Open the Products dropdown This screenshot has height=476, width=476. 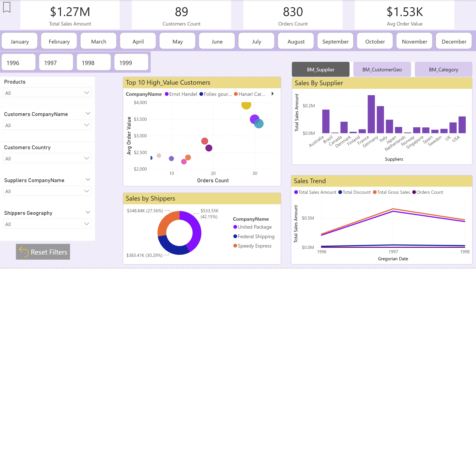(47, 93)
